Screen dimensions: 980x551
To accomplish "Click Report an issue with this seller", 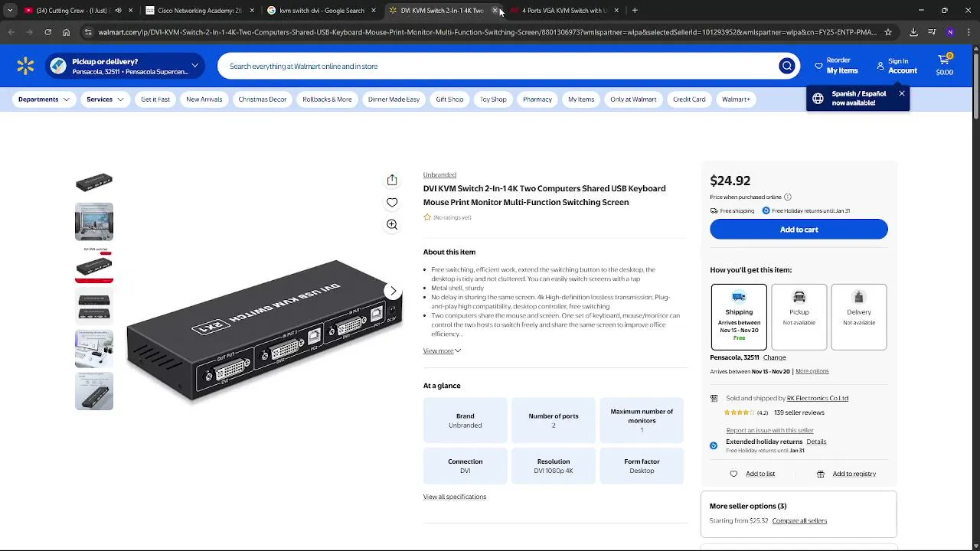I will click(x=769, y=430).
